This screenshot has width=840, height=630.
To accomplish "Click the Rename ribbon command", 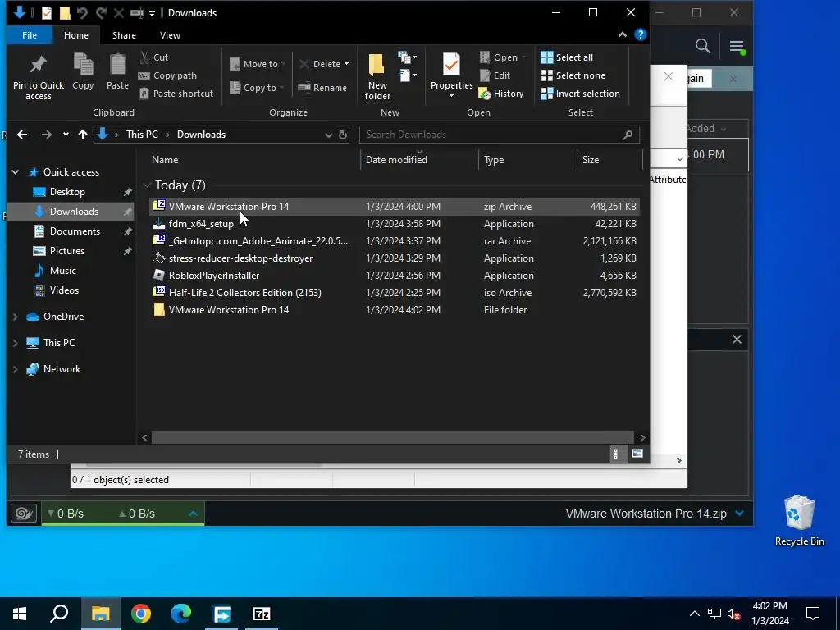I will (x=322, y=88).
